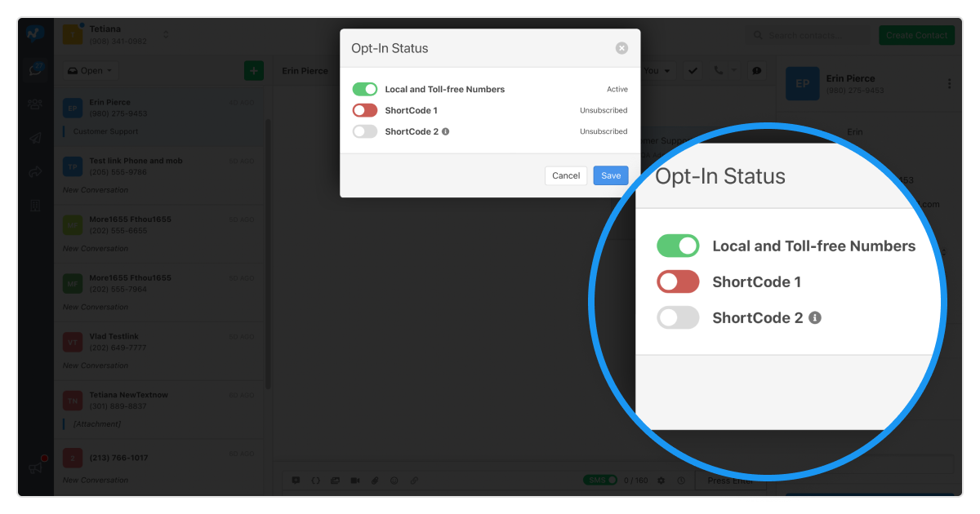Toggle the SMS switch in composer

599,481
